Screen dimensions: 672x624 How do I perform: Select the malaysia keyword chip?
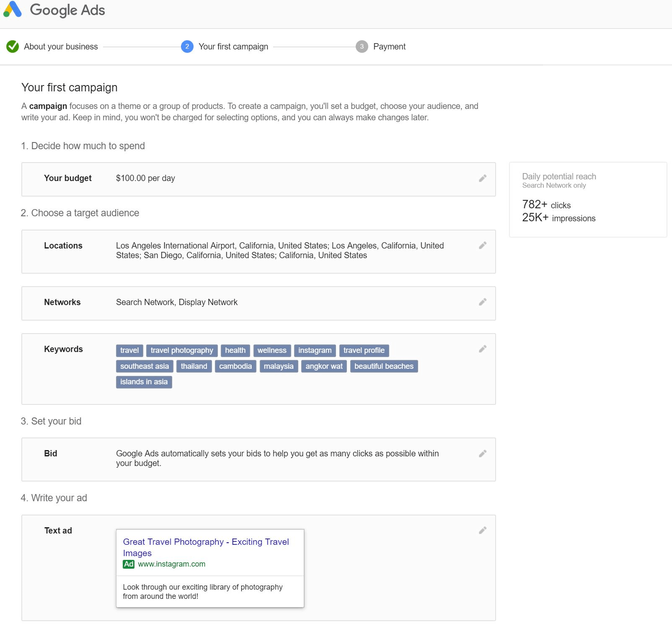point(279,366)
